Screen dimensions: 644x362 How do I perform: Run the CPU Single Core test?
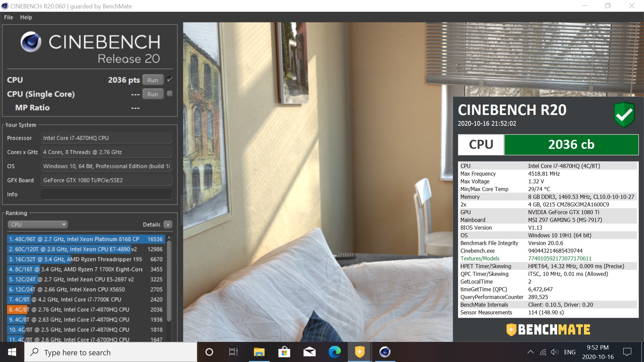tap(153, 94)
